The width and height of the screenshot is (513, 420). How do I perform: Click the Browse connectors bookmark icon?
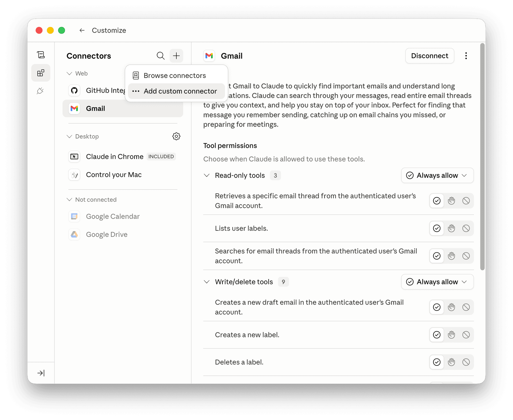[x=136, y=76]
